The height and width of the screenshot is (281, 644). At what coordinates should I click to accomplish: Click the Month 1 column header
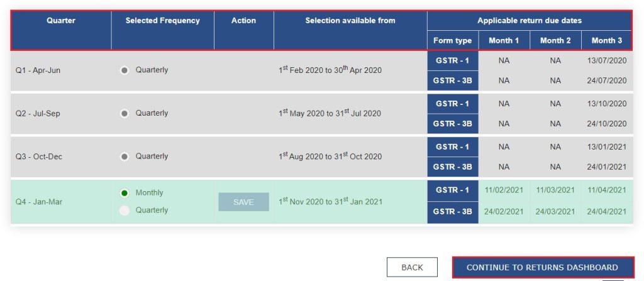[504, 41]
